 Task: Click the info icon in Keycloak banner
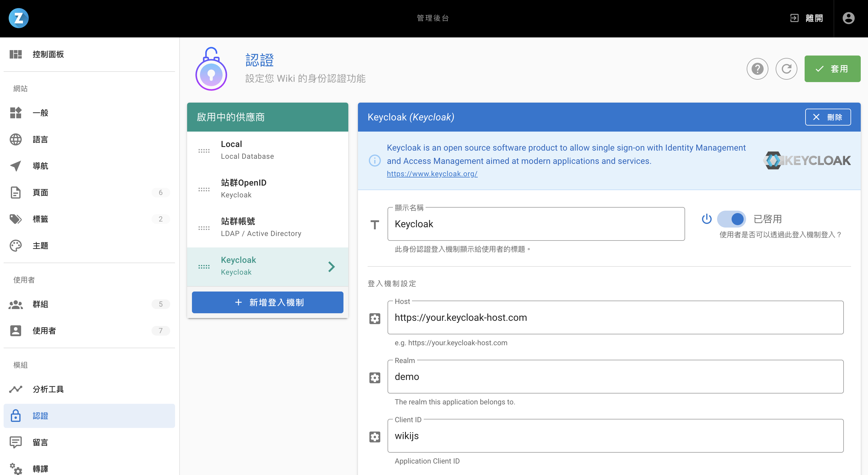[x=375, y=161]
